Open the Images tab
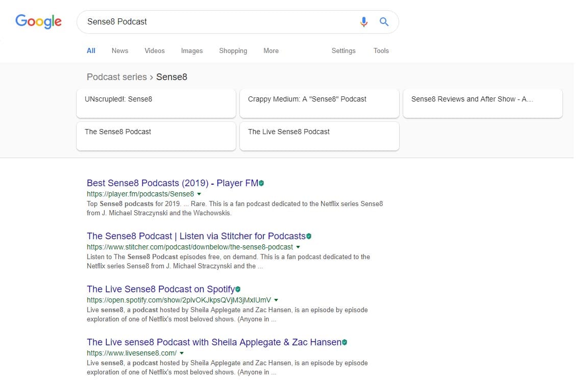 tap(191, 50)
